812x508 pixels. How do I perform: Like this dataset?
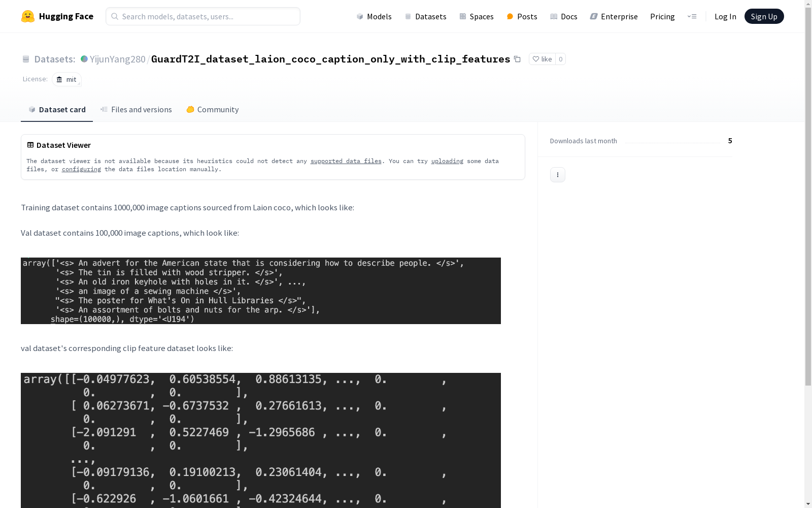[x=542, y=59]
